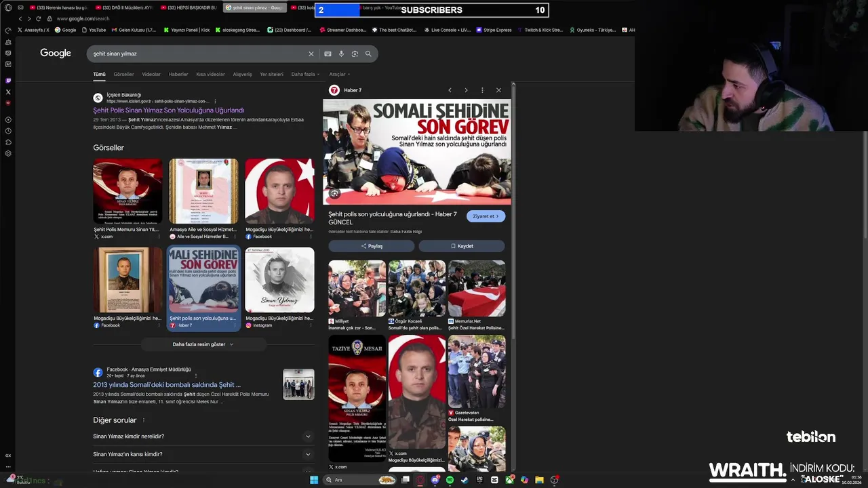Viewport: 868px width, 488px height.
Task: Open the 'Yer siteleri' tab
Action: tap(271, 75)
